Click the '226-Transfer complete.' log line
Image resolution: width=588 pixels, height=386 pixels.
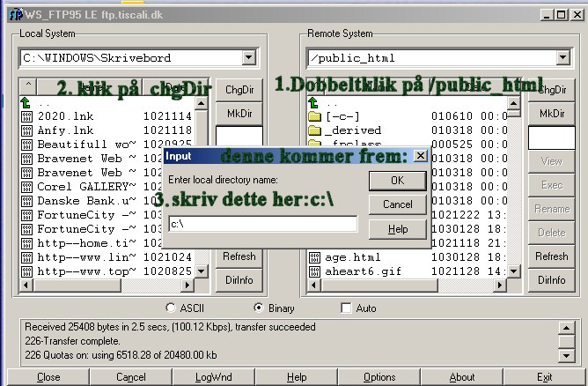[72, 341]
